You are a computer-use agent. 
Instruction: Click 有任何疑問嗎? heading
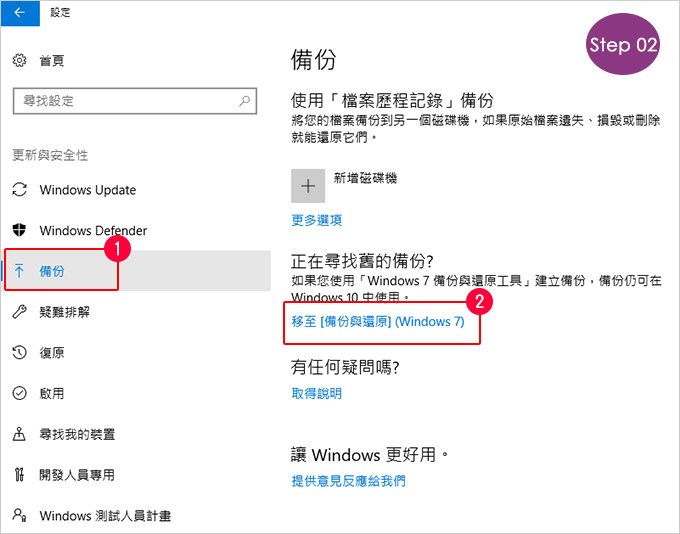(345, 367)
